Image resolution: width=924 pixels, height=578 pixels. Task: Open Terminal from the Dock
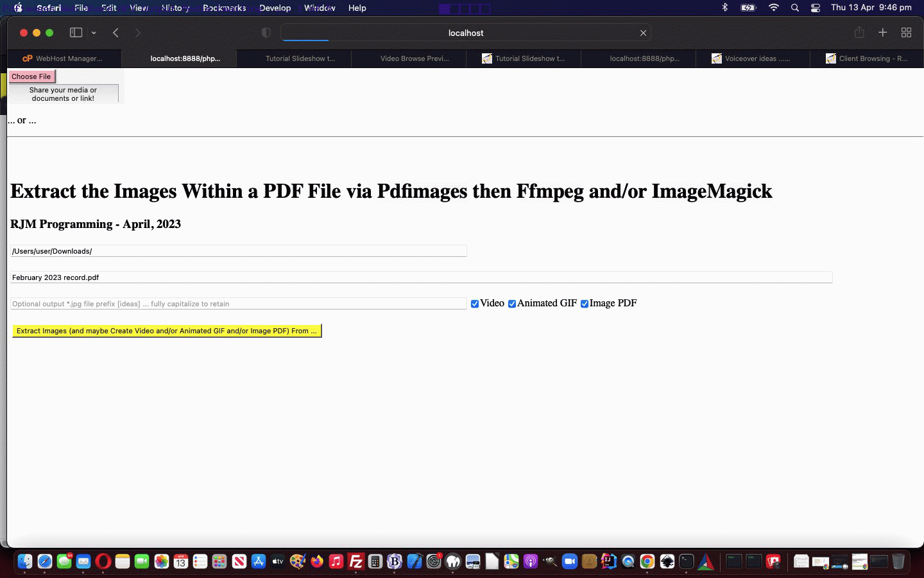(x=687, y=561)
